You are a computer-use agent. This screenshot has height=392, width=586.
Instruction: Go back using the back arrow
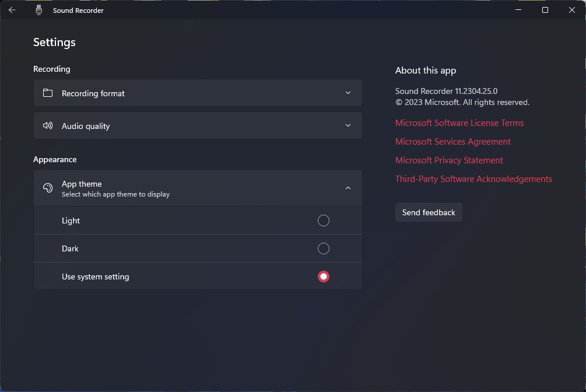(12, 10)
